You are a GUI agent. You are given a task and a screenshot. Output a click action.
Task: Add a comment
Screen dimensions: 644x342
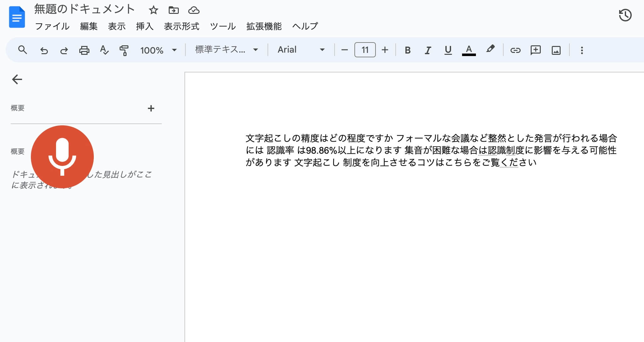point(535,50)
